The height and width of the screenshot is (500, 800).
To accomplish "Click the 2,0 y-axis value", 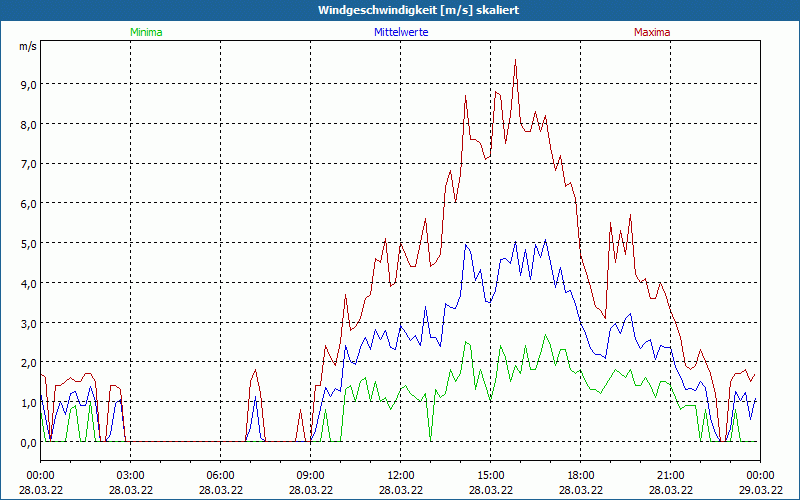I will [28, 363].
